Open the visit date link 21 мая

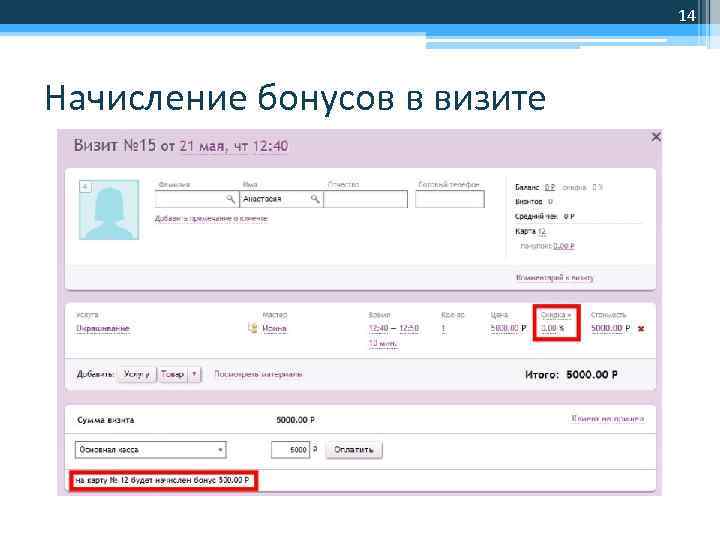pyautogui.click(x=202, y=146)
